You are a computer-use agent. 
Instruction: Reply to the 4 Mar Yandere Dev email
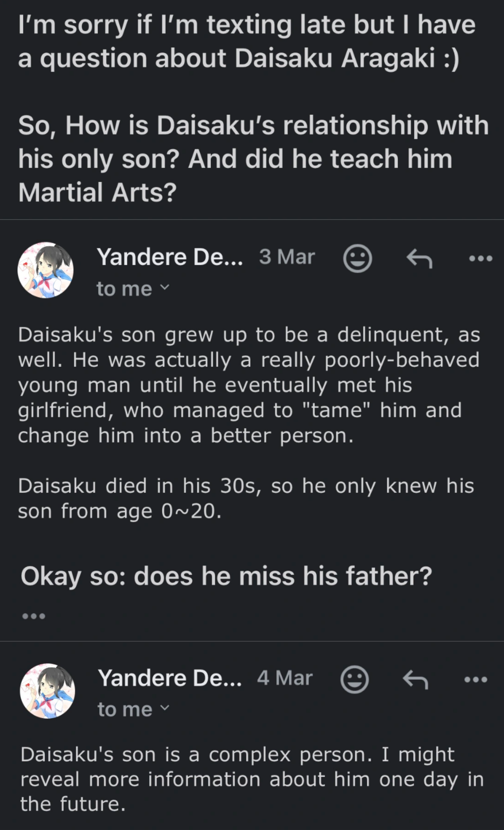(x=415, y=679)
